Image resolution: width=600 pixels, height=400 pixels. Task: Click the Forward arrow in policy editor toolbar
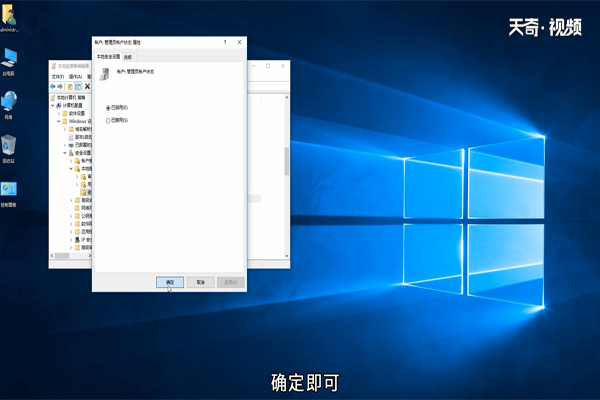point(60,87)
